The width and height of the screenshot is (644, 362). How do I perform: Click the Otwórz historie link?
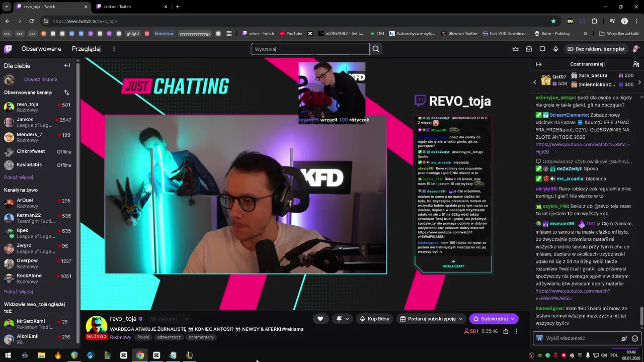coord(41,79)
